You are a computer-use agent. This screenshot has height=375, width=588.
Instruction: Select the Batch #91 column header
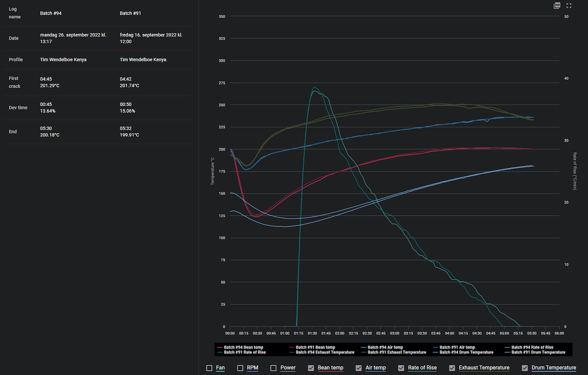[130, 13]
